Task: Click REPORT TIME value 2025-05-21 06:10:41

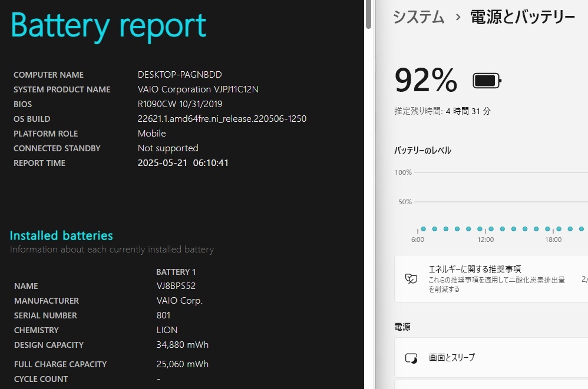Action: click(183, 163)
